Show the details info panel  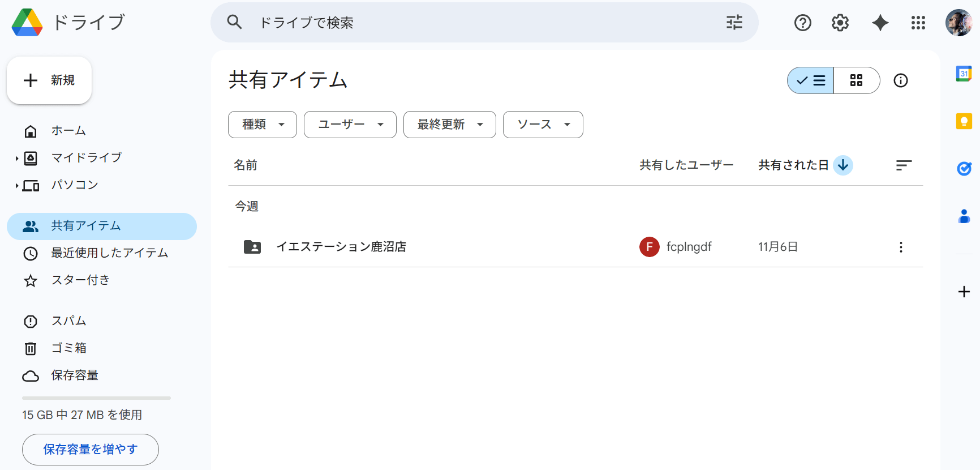point(900,80)
